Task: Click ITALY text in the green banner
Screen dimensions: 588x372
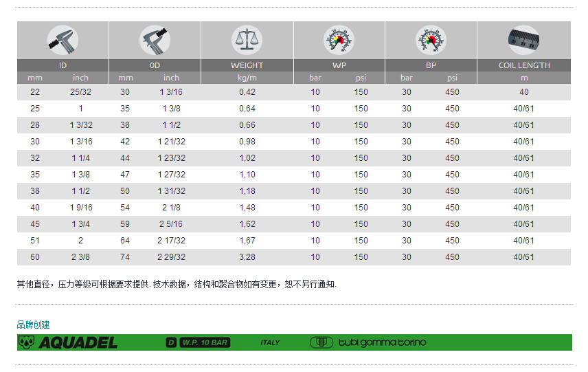Action: [270, 342]
